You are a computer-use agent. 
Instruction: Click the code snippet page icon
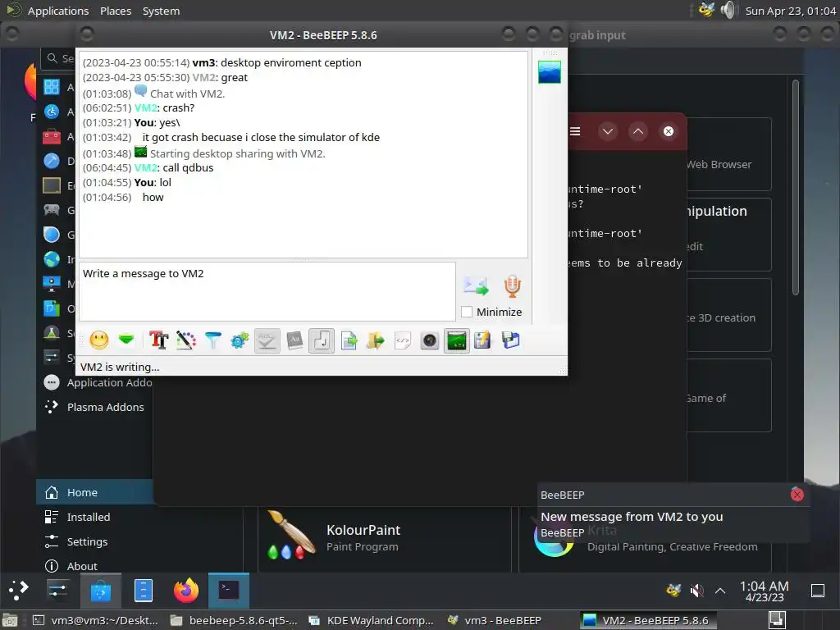403,340
